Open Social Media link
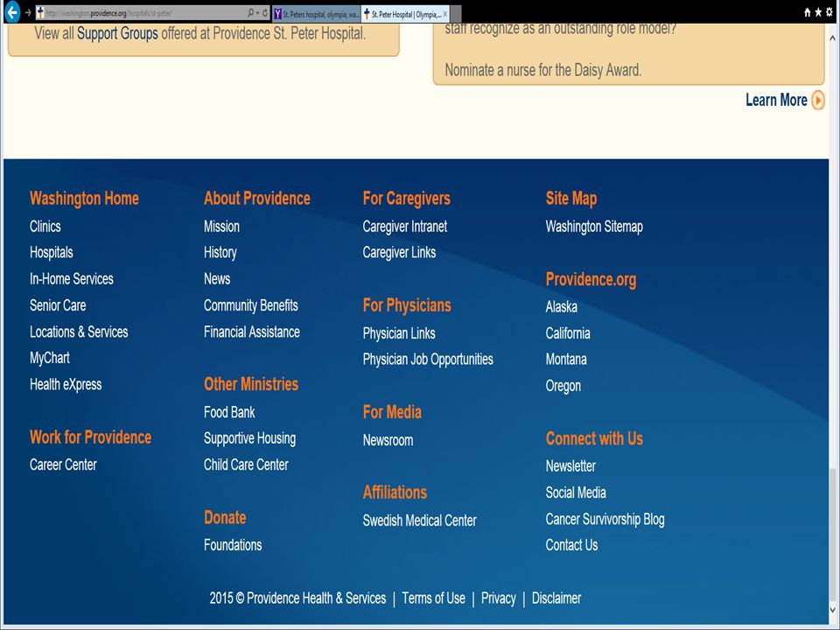This screenshot has width=840, height=630. [576, 493]
